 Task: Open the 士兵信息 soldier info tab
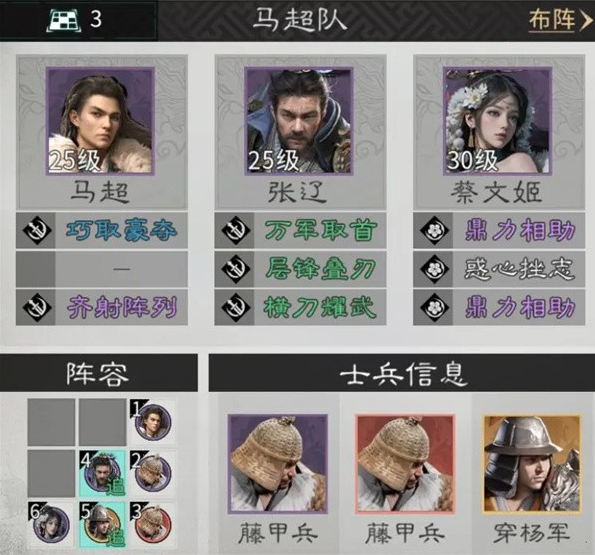click(402, 373)
